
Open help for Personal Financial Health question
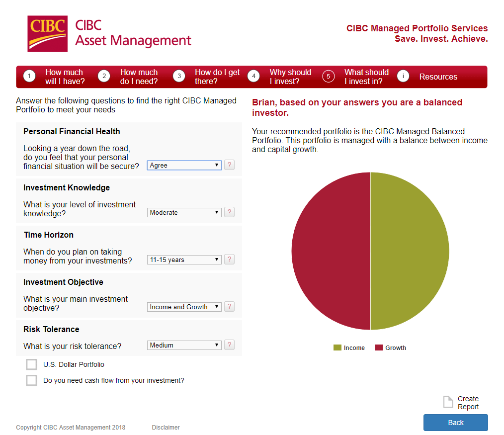(x=229, y=165)
